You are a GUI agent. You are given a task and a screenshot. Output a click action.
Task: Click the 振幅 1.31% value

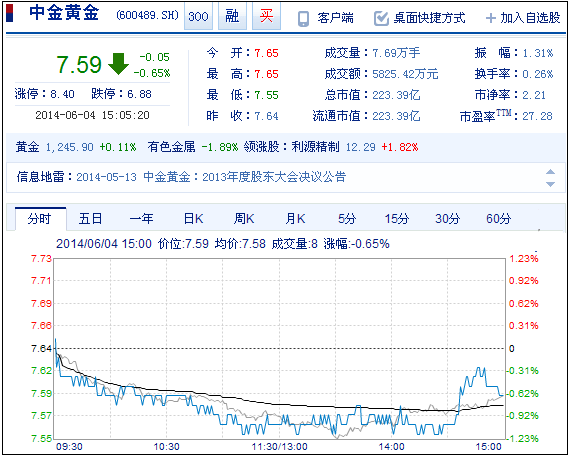[537, 53]
